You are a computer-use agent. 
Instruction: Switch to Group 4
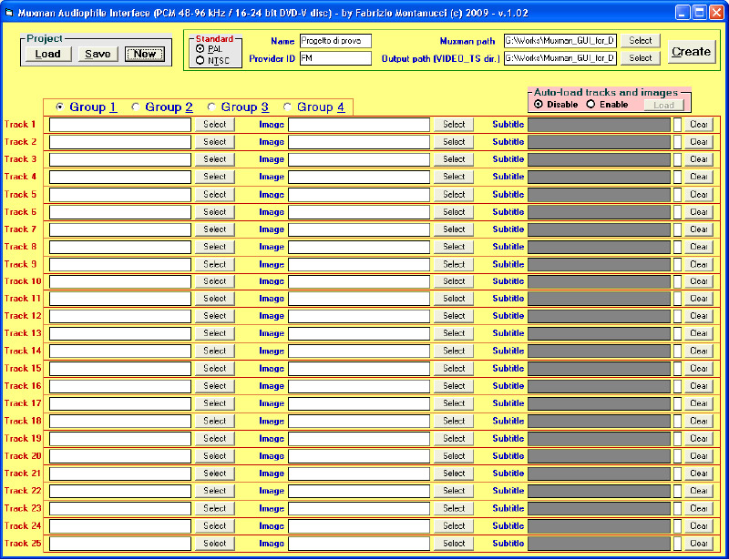click(x=289, y=107)
